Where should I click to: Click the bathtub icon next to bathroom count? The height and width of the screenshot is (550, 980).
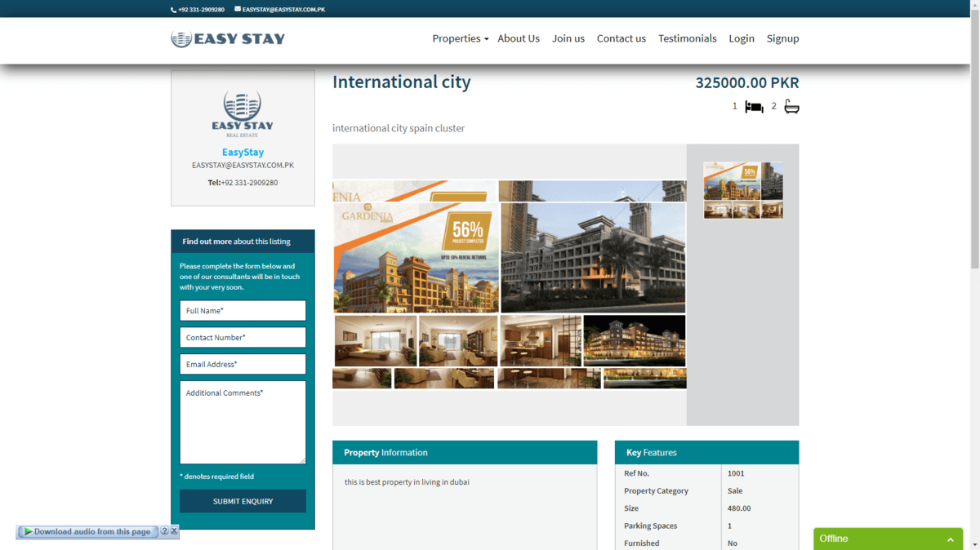(791, 107)
